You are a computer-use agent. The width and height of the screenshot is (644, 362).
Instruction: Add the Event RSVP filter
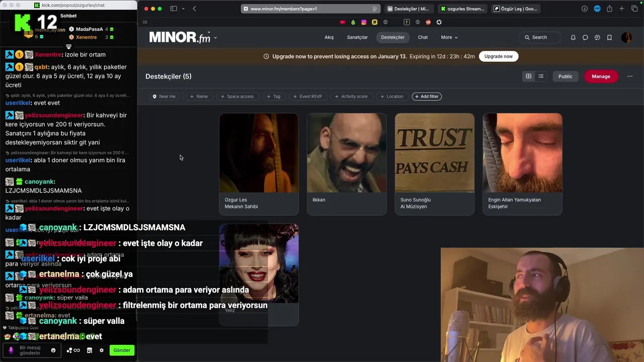(x=307, y=97)
